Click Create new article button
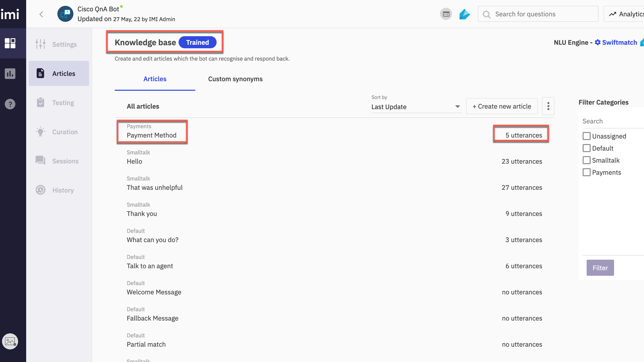The width and height of the screenshot is (644, 362). tap(502, 106)
